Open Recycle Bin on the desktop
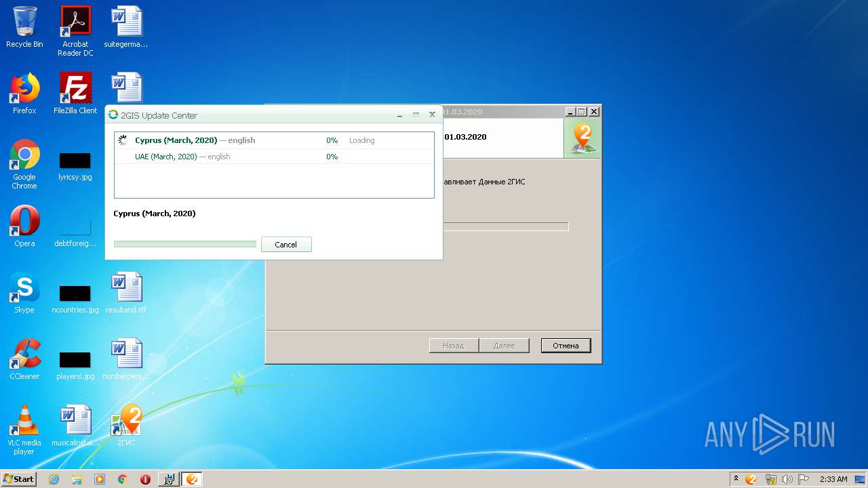This screenshot has width=868, height=488. click(x=24, y=27)
